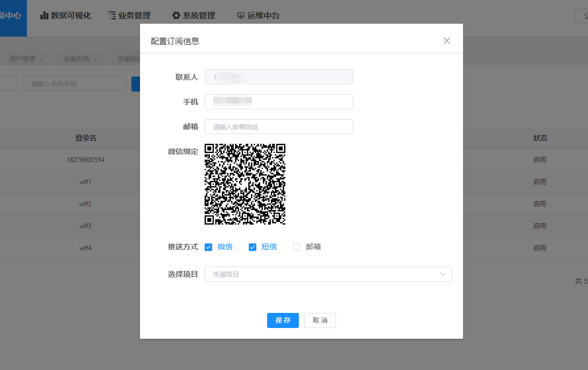This screenshot has width=588, height=370.
Task: Click the 运维中台 monitor icon
Action: (241, 16)
